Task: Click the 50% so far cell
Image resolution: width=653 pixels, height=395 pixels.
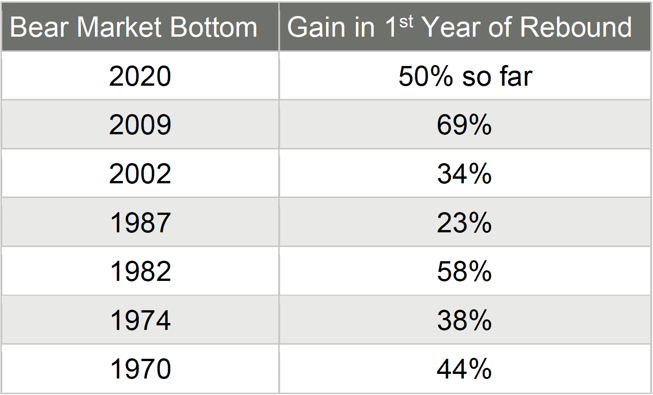Action: click(465, 75)
